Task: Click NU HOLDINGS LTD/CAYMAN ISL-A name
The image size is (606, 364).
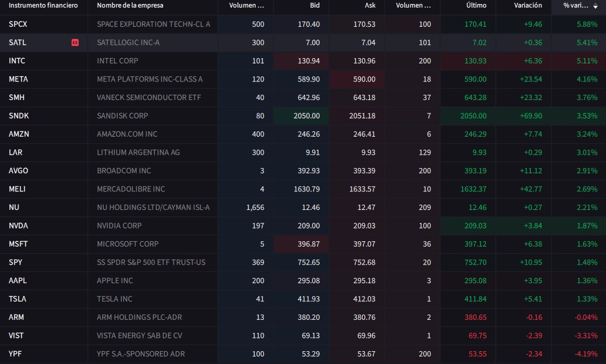Action: [x=153, y=207]
